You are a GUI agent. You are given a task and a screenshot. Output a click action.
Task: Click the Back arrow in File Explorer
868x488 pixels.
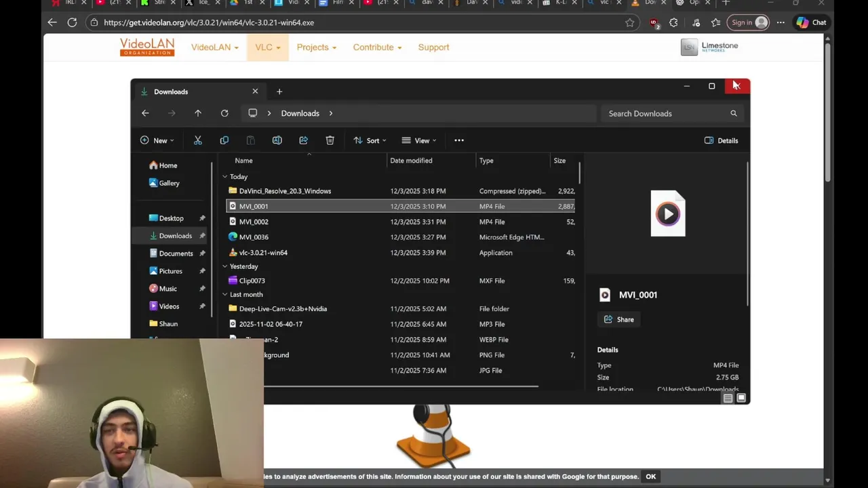(x=145, y=113)
